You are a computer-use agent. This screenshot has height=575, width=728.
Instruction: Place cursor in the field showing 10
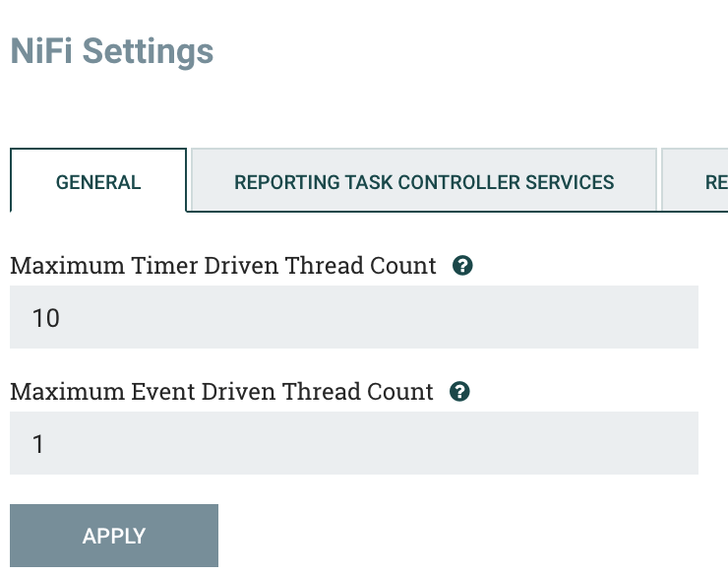tap(354, 317)
